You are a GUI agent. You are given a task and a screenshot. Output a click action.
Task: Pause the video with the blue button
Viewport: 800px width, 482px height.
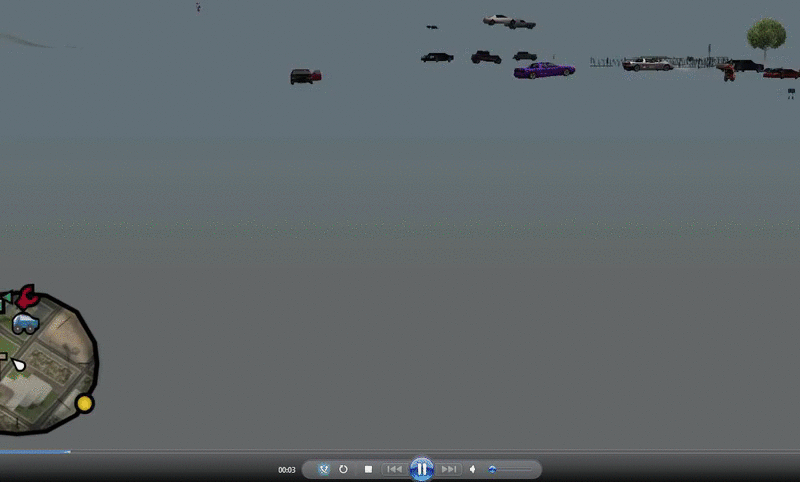click(421, 469)
